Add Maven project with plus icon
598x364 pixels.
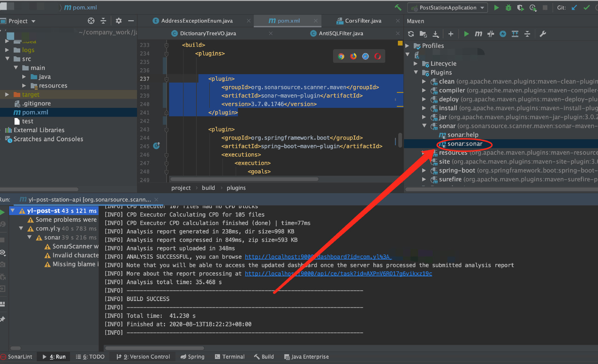coord(451,34)
